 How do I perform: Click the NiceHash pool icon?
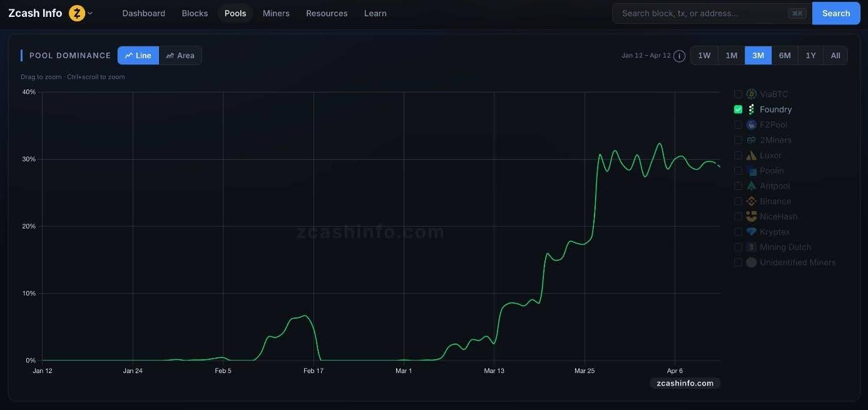751,216
